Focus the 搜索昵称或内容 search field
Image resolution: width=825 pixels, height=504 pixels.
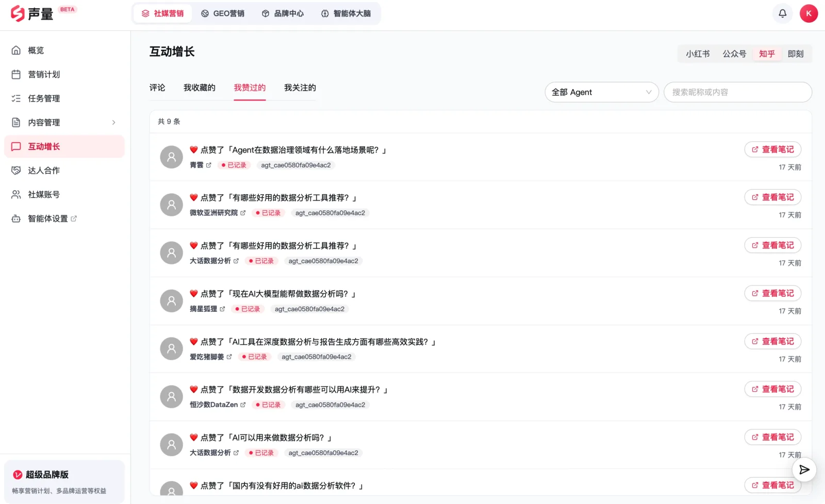pos(738,92)
